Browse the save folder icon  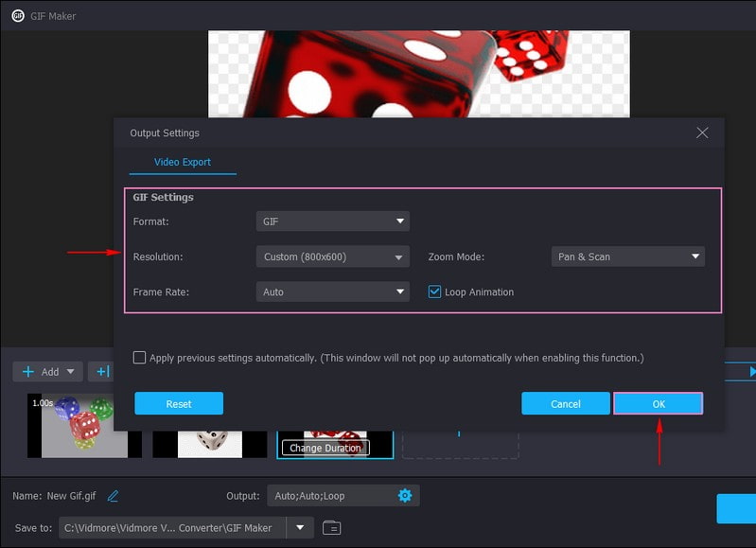(x=331, y=528)
